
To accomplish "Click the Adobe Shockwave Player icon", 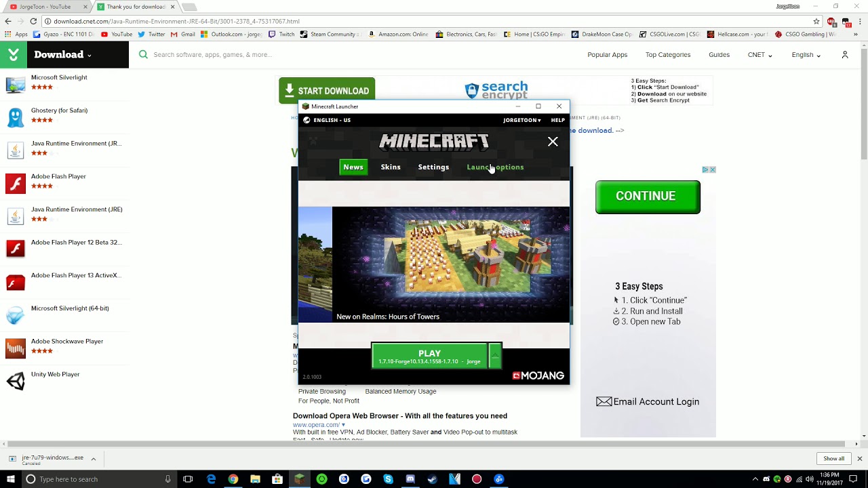I will [16, 348].
